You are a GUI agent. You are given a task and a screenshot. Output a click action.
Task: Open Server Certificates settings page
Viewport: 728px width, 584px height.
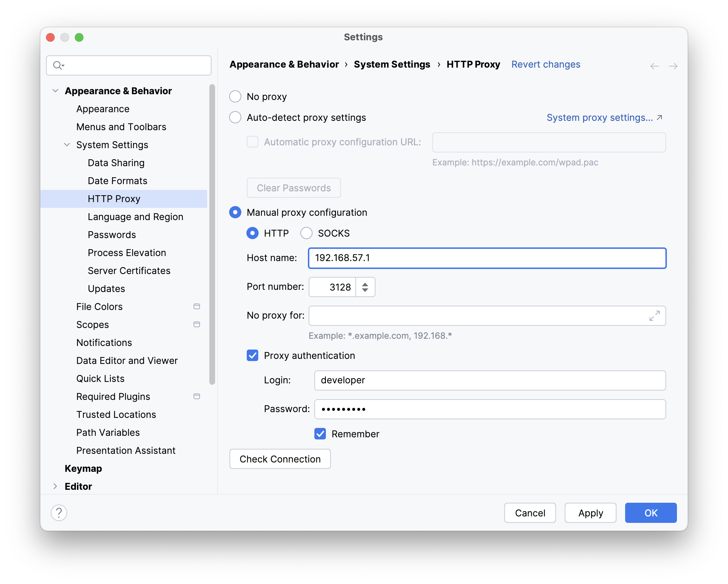pos(129,270)
